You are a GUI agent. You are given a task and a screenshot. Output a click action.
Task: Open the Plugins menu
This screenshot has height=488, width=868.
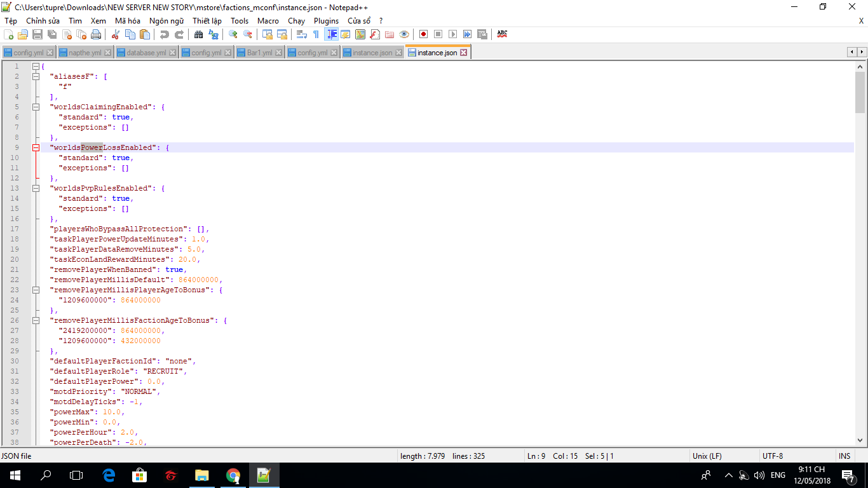326,20
